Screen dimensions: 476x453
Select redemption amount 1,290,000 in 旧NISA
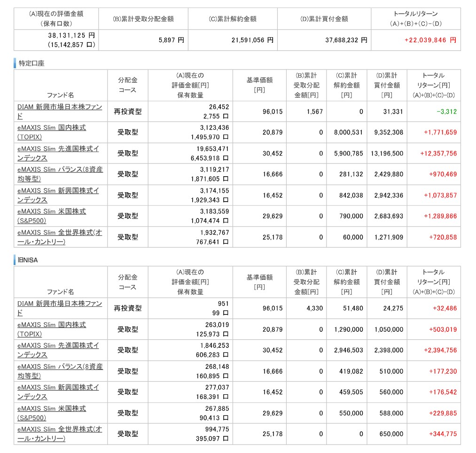coord(349,330)
